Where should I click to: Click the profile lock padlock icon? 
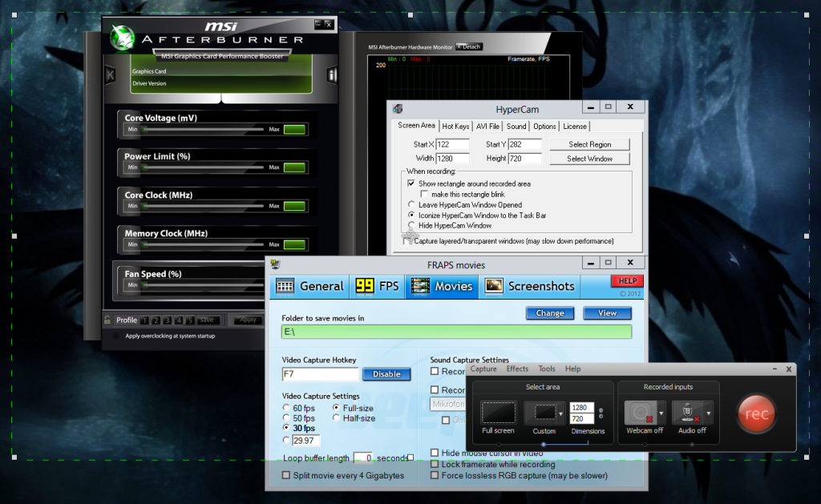[107, 320]
